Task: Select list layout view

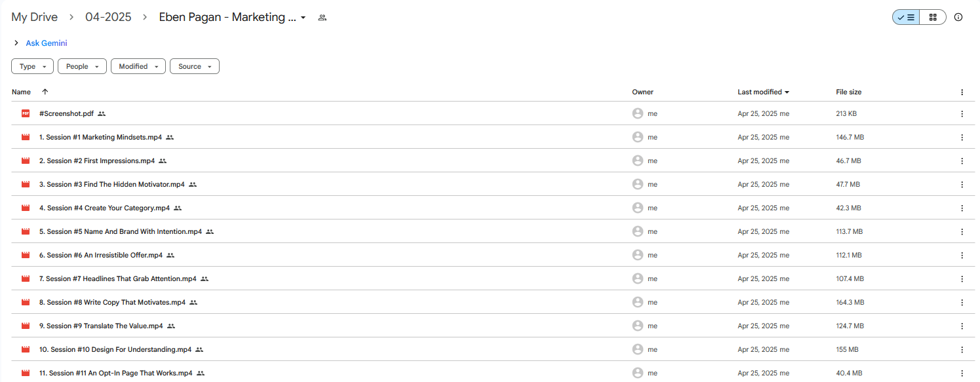Action: pos(906,18)
